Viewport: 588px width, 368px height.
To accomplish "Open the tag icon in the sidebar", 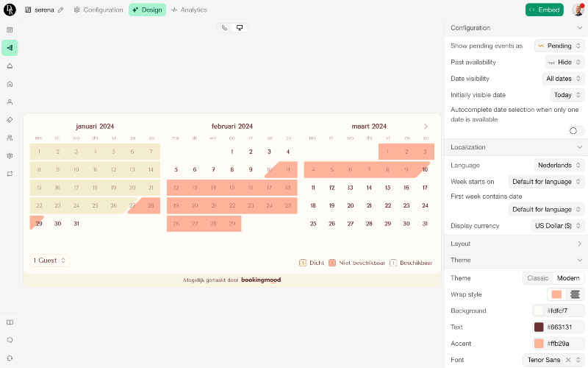I will [10, 120].
